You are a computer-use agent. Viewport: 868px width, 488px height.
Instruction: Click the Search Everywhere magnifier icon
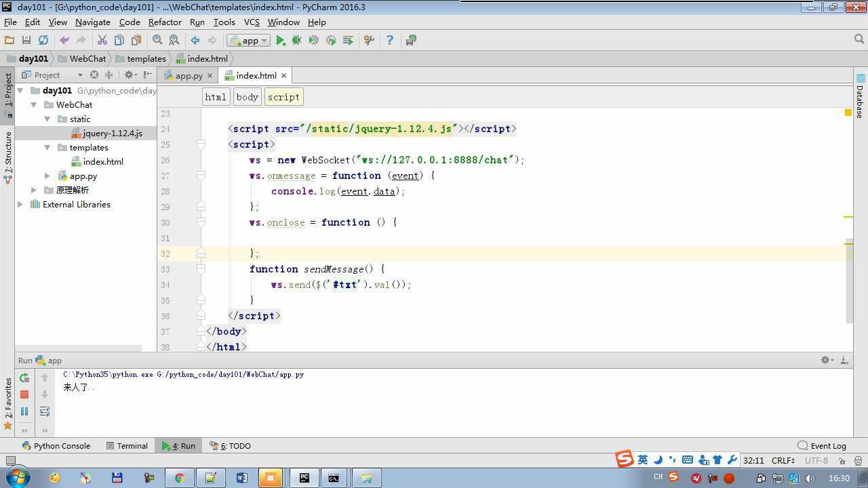tap(860, 39)
